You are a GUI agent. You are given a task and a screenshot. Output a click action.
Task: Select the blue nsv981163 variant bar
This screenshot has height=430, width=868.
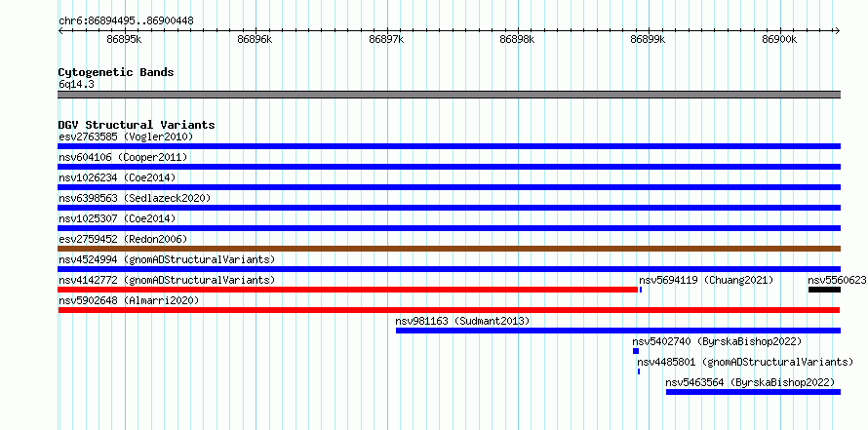click(617, 331)
